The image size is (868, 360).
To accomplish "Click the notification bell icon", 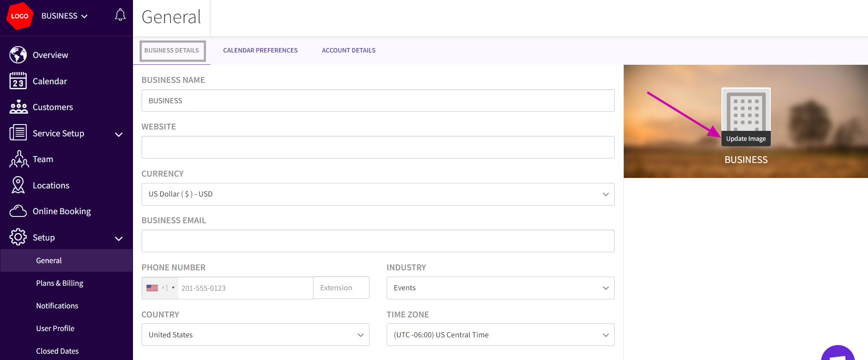I will pos(120,15).
